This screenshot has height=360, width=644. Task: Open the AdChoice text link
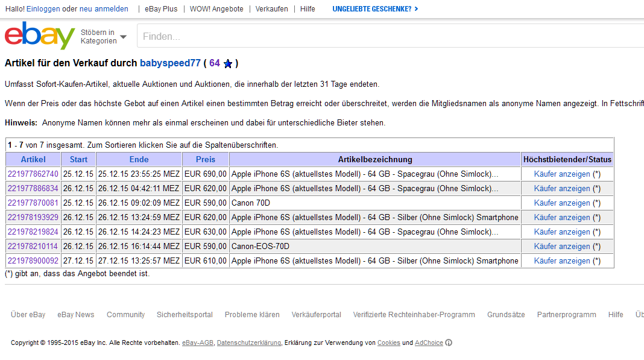click(x=429, y=343)
